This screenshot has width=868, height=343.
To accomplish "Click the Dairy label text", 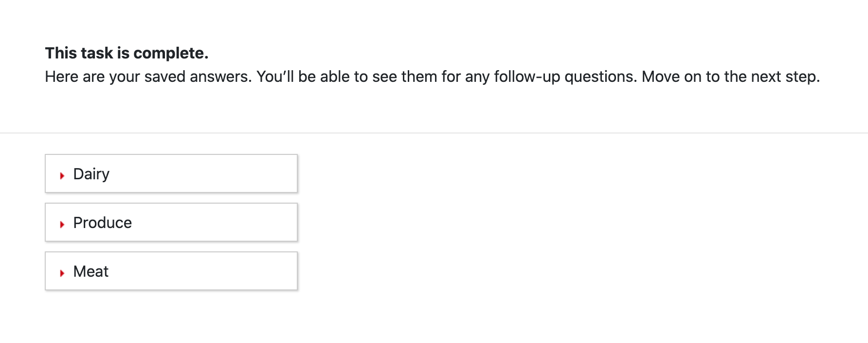I will (x=91, y=174).
